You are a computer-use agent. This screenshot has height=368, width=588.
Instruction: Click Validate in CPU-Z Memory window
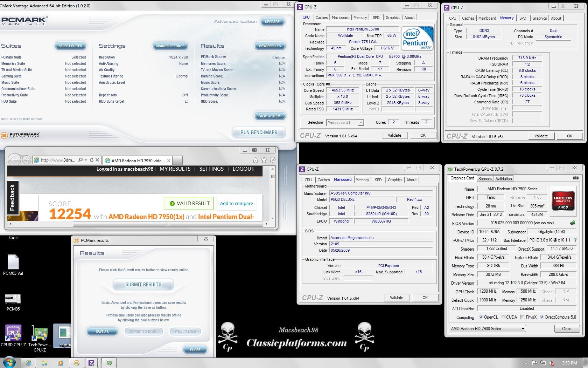(541, 136)
